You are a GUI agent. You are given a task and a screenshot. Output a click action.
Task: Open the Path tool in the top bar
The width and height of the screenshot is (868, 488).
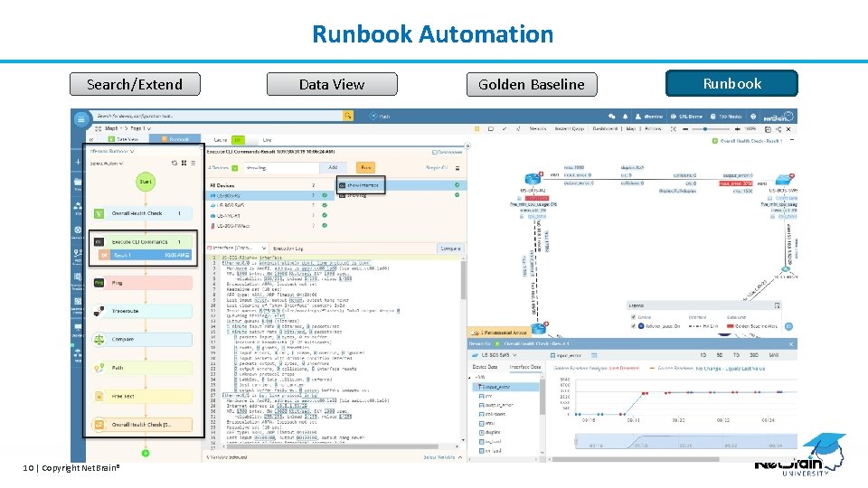tap(381, 117)
